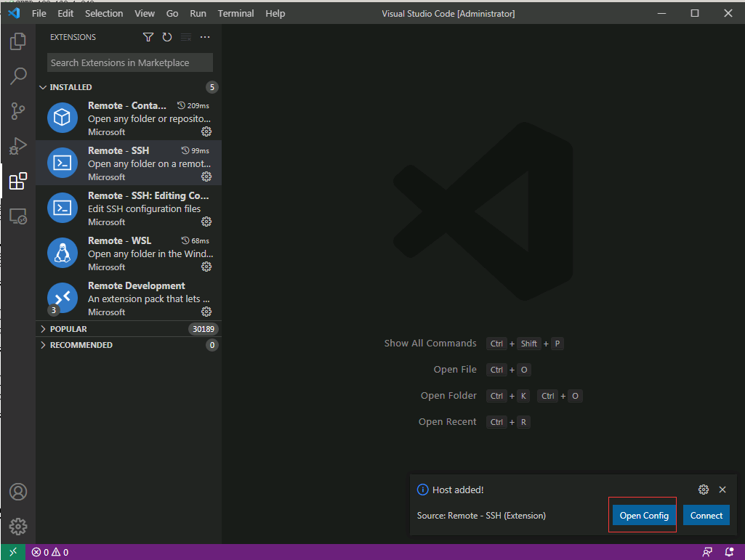Viewport: 745px width, 560px height.
Task: Open notification settings gear in Host added toast
Action: tap(703, 490)
